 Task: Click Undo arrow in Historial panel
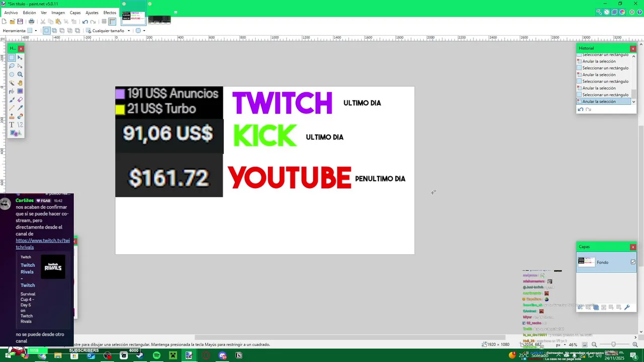581,109
